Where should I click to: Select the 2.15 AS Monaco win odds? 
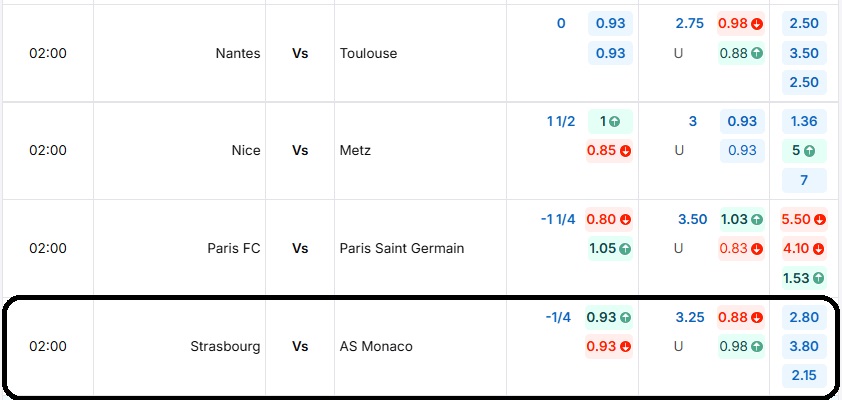coord(803,375)
